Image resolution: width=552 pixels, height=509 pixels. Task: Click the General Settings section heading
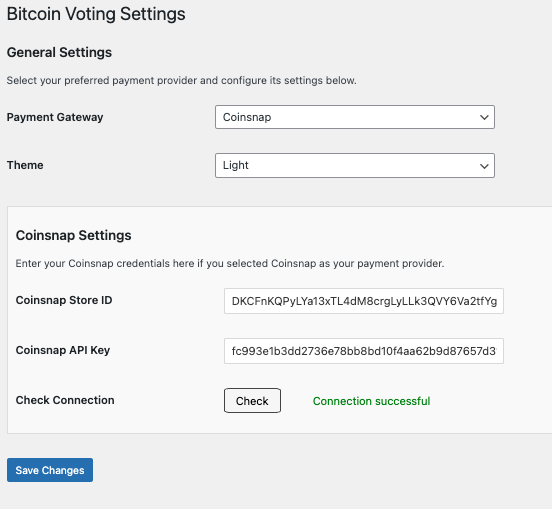click(59, 52)
